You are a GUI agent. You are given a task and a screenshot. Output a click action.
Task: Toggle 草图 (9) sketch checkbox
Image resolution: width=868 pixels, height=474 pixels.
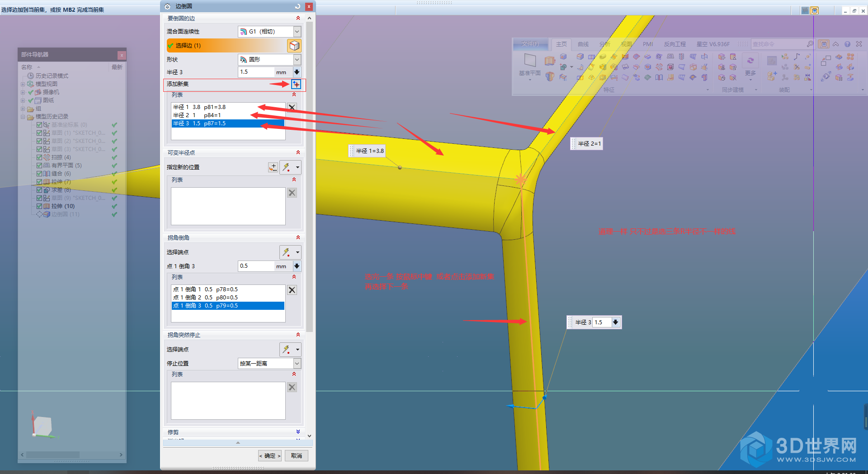pos(39,198)
